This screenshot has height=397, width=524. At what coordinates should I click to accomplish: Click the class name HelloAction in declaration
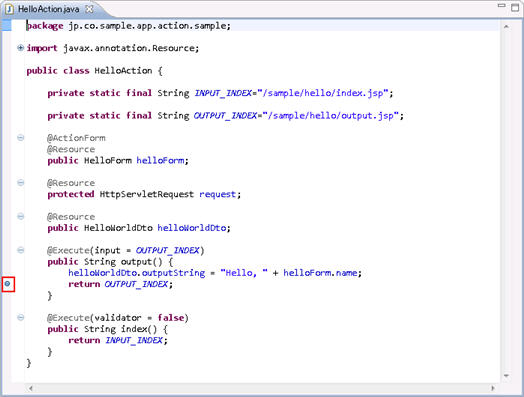pyautogui.click(x=123, y=71)
